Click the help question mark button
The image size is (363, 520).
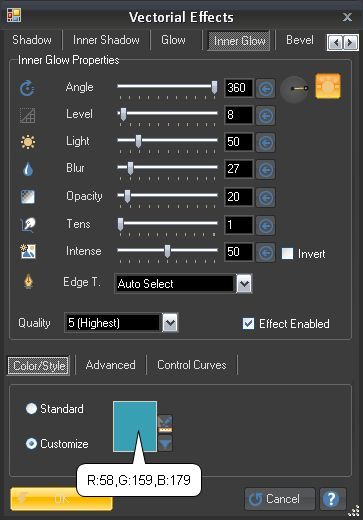tap(332, 499)
